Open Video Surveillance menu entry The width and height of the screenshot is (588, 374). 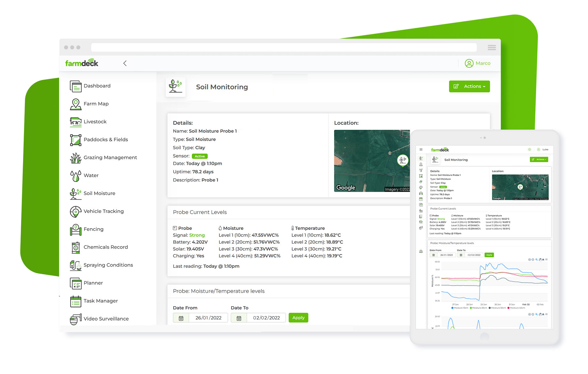99,319
